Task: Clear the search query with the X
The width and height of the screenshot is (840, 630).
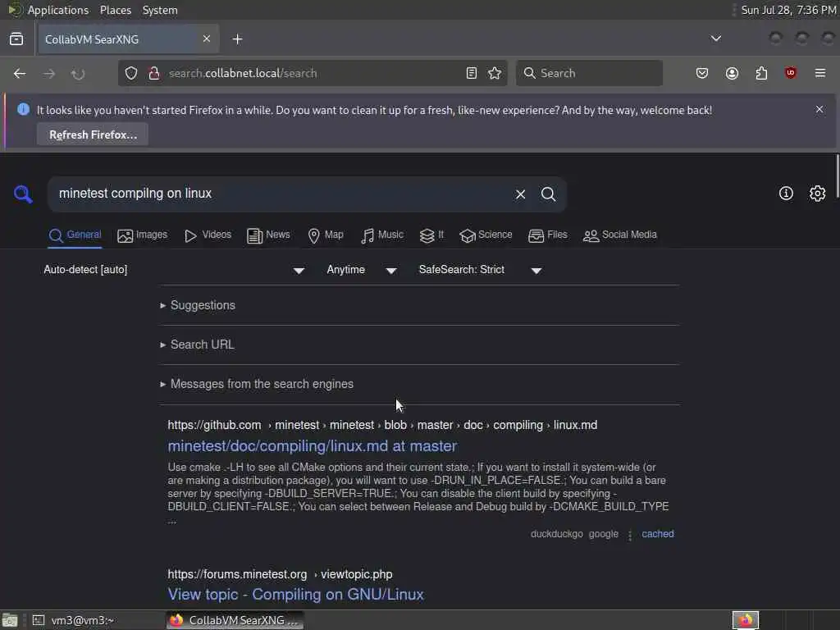Action: (520, 194)
